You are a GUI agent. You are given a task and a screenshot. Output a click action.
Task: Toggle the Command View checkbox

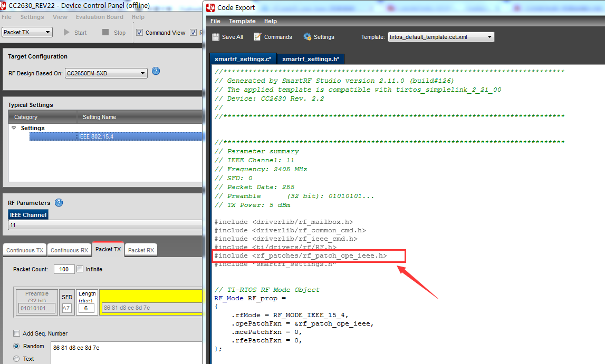click(x=140, y=33)
